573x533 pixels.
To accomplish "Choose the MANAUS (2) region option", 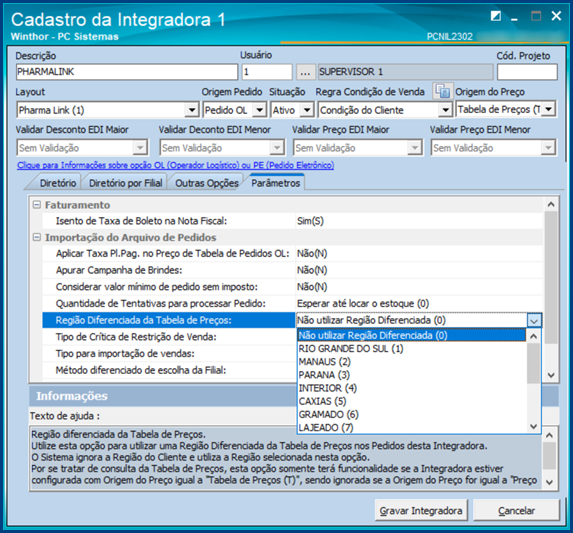I will 325,362.
